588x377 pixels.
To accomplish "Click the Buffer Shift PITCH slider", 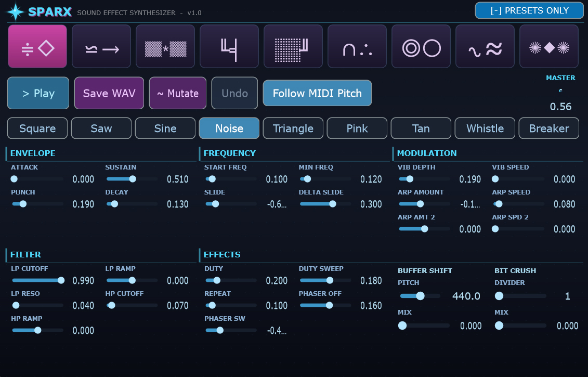I will (420, 296).
